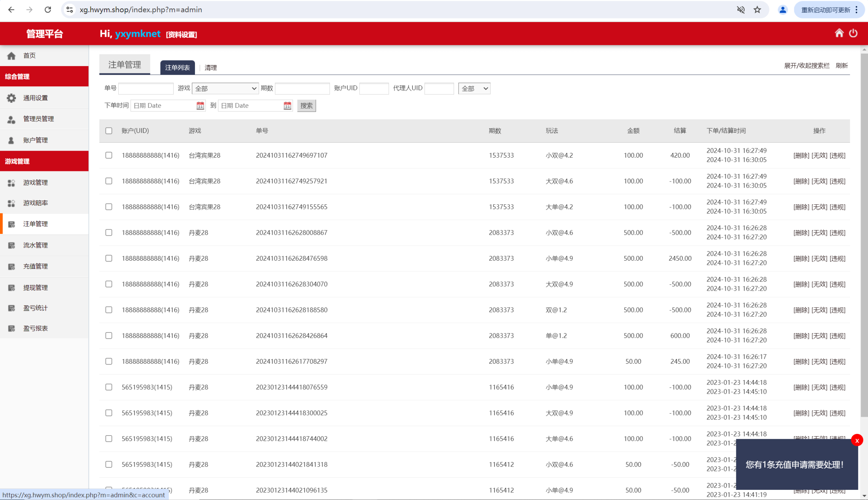Bookmark this page with star icon
The height and width of the screenshot is (500, 868).
coord(757,10)
